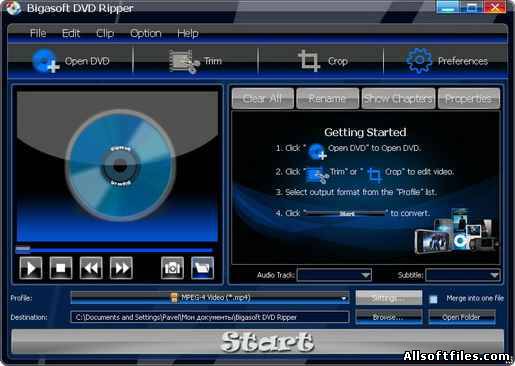The width and height of the screenshot is (515, 366).
Task: Rewind the preview video
Action: pos(91,268)
